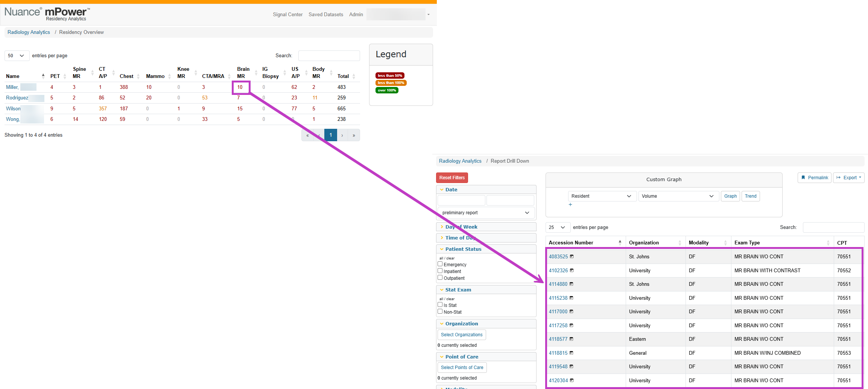868x389 pixels.
Task: Click the Permalink button
Action: (815, 178)
